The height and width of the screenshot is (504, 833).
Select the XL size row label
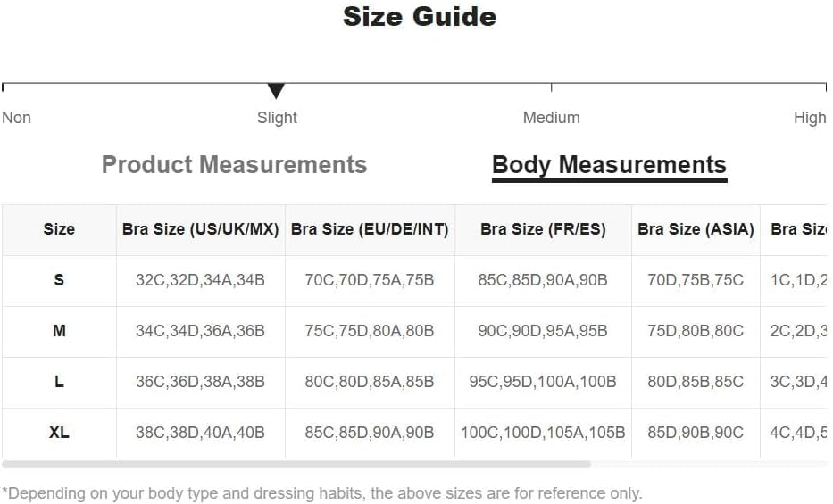click(59, 433)
